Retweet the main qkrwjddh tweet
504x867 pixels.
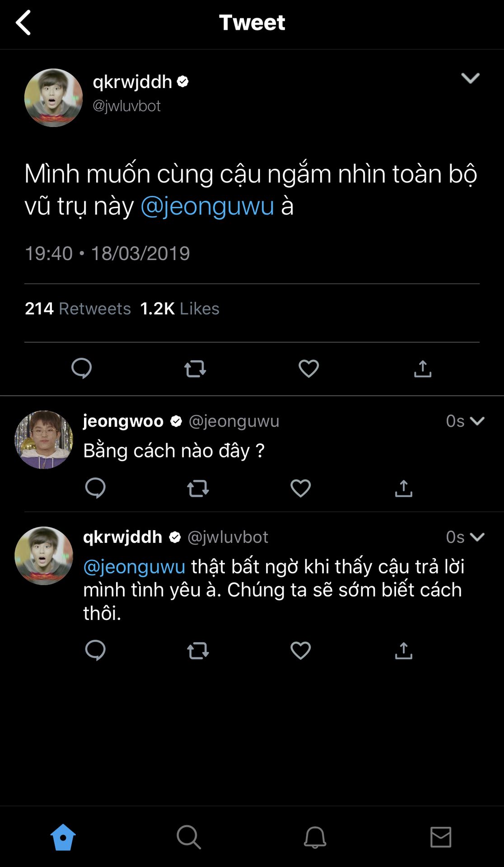[x=195, y=368]
